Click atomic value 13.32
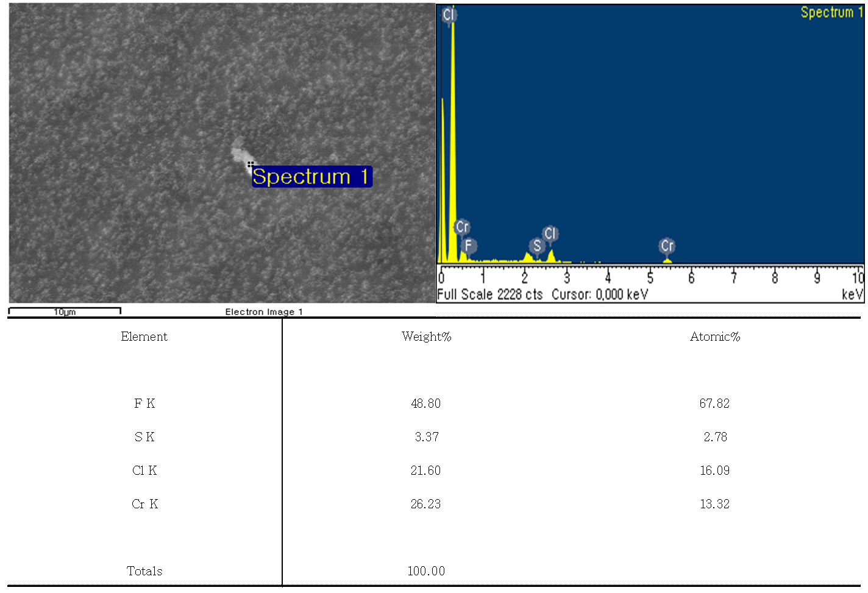 click(714, 504)
